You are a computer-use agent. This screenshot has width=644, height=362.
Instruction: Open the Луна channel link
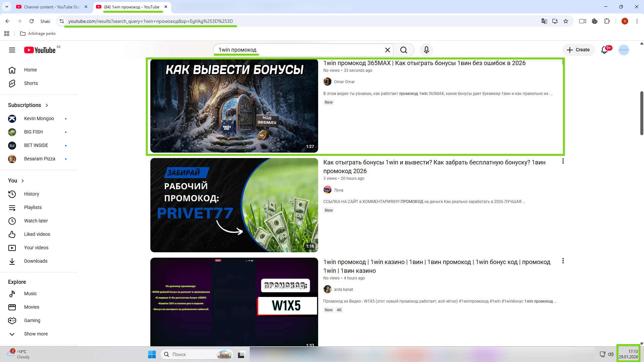click(x=339, y=190)
